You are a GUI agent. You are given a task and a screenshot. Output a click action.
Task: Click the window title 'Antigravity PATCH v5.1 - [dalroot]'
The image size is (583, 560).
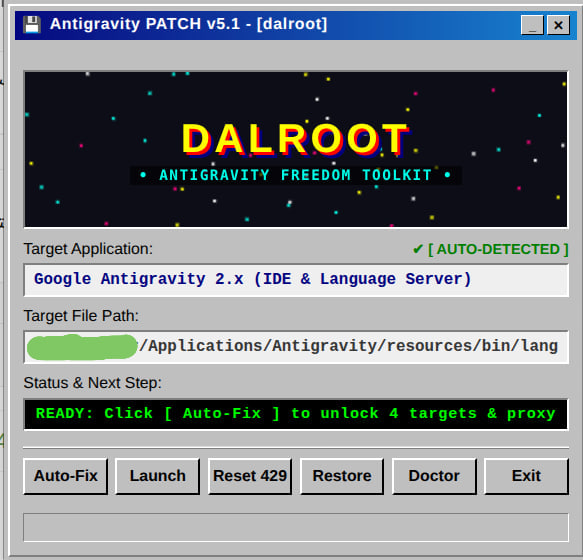coord(189,24)
